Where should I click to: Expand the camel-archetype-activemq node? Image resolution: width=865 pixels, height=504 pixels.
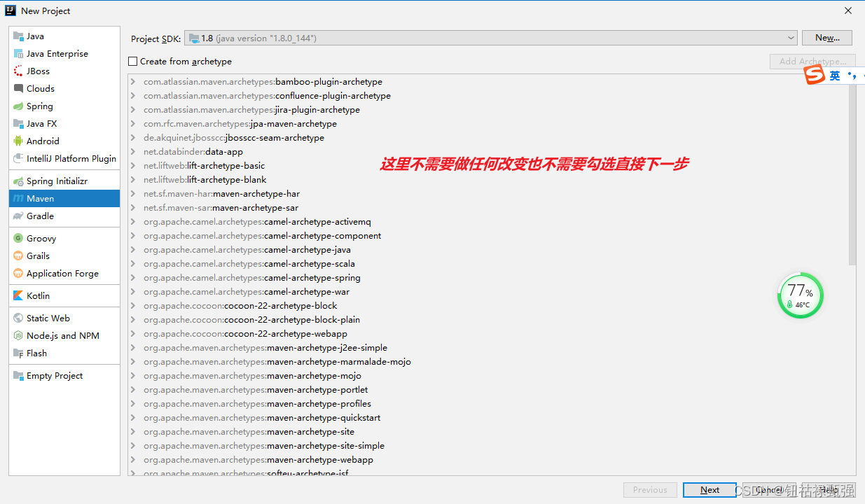133,222
